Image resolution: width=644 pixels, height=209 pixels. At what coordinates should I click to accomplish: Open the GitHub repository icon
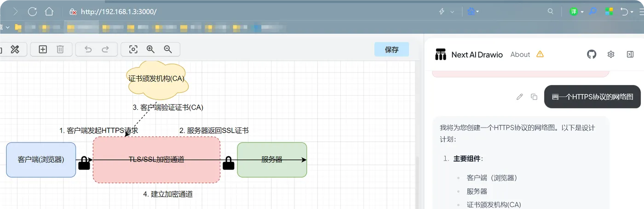[x=592, y=54]
